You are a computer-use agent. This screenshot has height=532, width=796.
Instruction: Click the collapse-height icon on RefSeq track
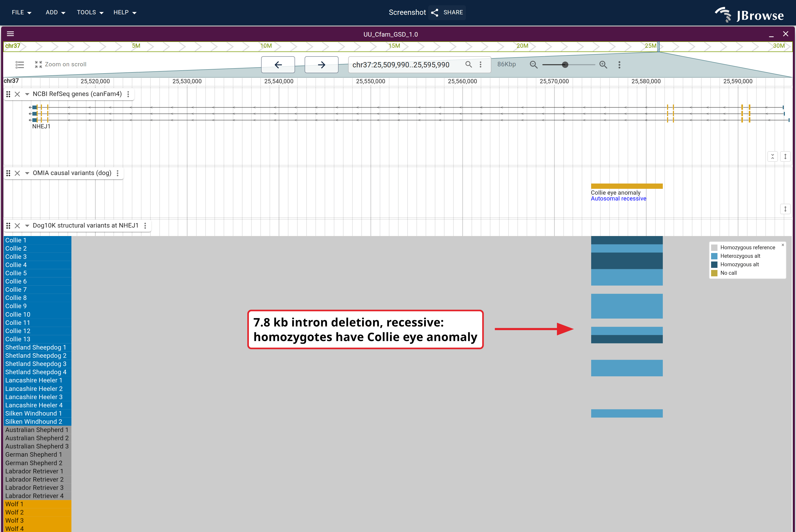pyautogui.click(x=773, y=156)
